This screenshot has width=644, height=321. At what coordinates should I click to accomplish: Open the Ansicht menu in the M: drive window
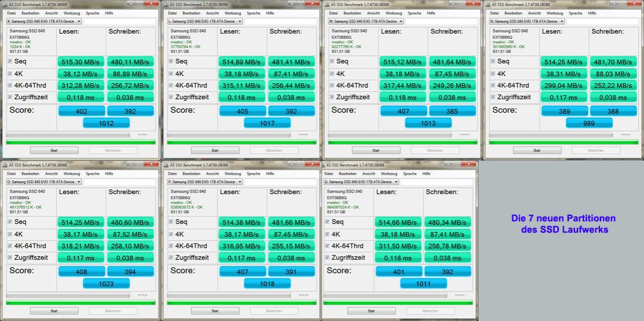[373, 13]
